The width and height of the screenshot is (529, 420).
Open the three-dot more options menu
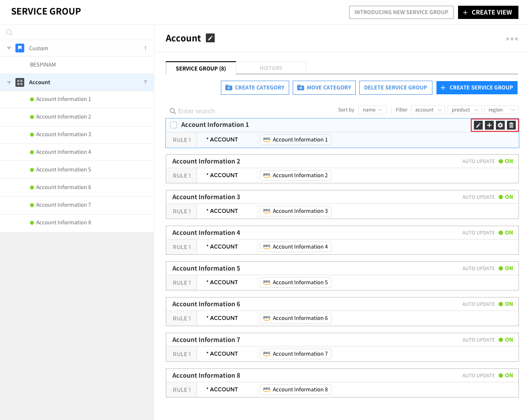[512, 39]
